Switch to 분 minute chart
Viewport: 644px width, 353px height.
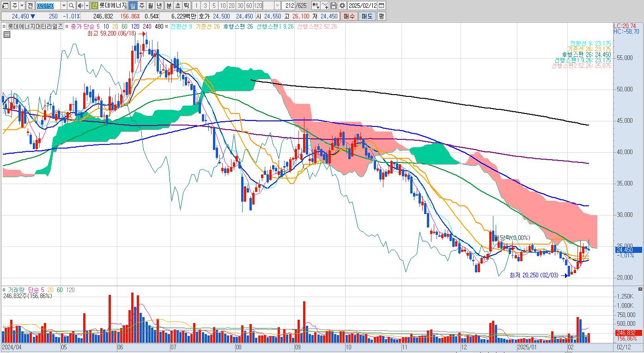(x=168, y=6)
